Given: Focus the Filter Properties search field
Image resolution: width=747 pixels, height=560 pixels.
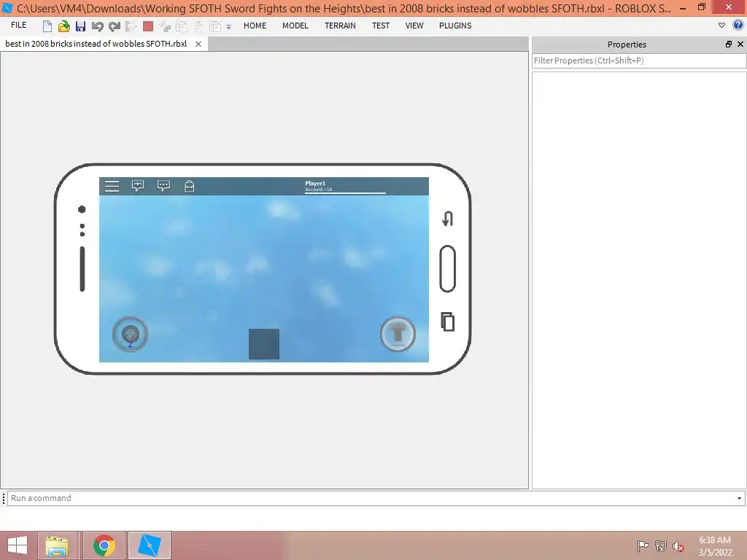Looking at the screenshot, I should tap(639, 61).
